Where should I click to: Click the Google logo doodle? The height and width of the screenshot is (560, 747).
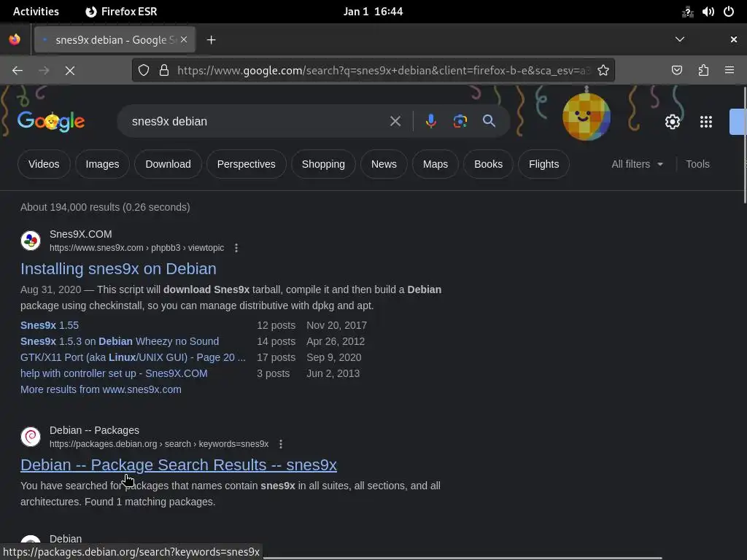coord(51,122)
